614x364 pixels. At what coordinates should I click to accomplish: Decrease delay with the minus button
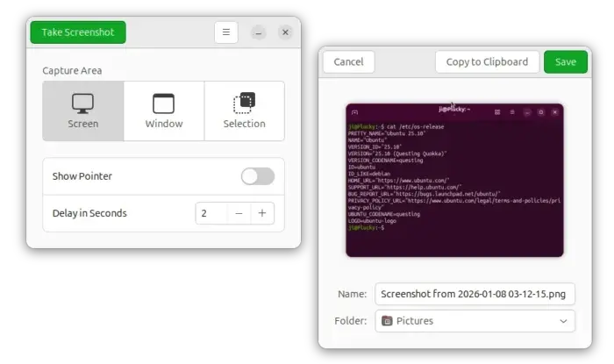239,213
